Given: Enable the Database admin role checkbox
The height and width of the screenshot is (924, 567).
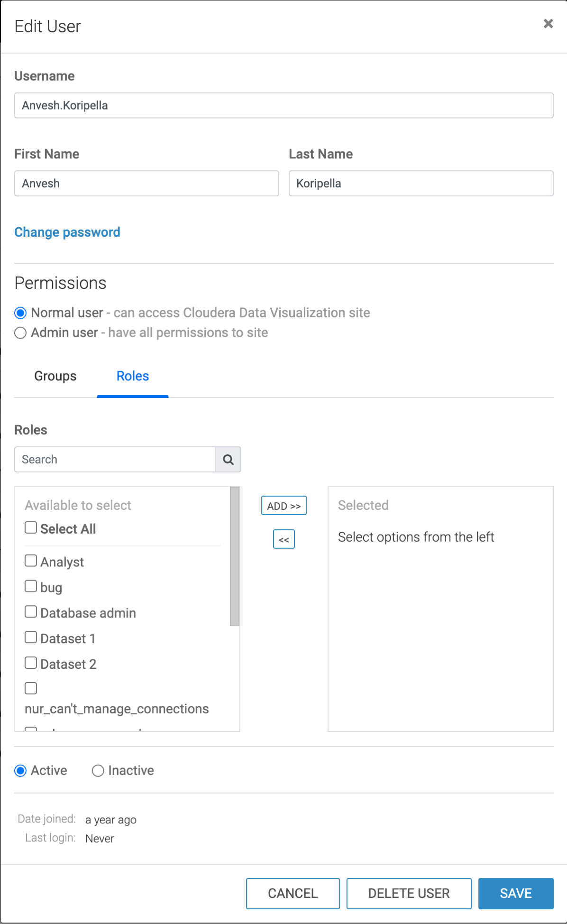Looking at the screenshot, I should click(x=31, y=612).
